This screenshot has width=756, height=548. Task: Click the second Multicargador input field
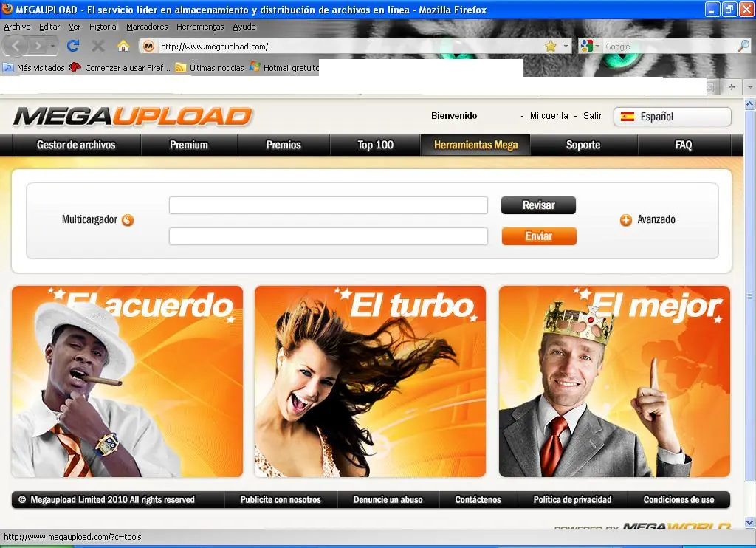[329, 236]
